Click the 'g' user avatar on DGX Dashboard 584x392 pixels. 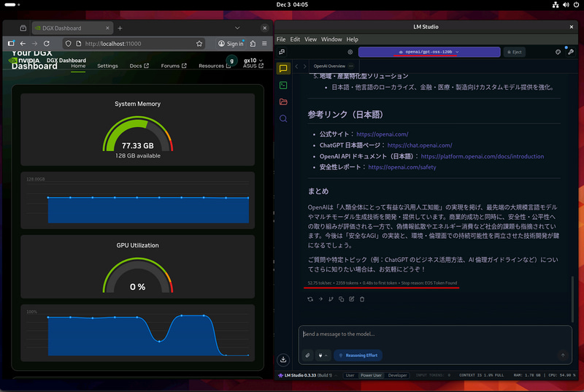[231, 61]
